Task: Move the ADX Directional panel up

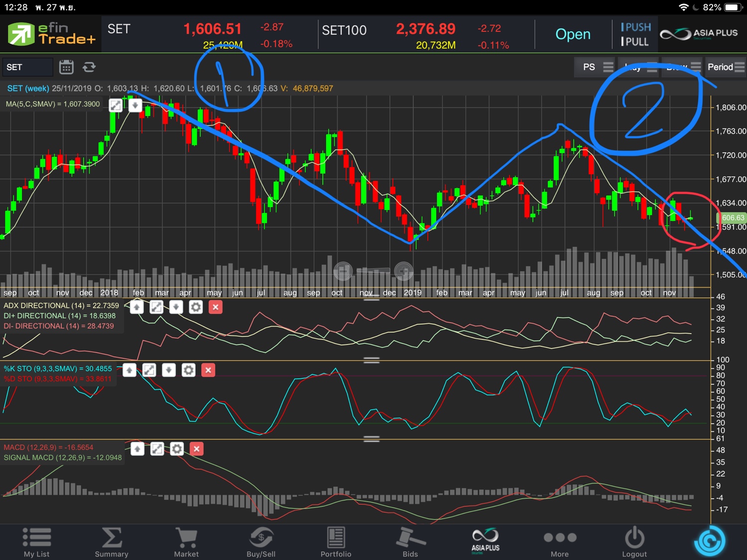Action: (137, 307)
